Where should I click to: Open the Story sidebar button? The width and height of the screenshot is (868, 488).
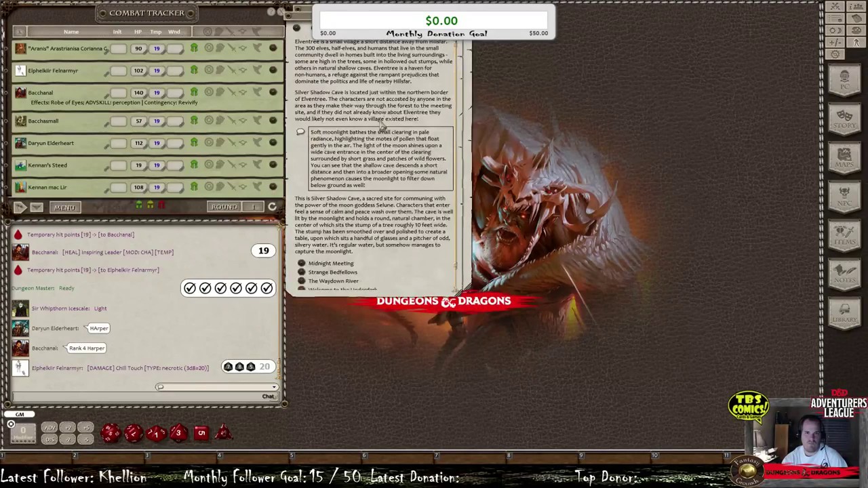[x=844, y=119]
